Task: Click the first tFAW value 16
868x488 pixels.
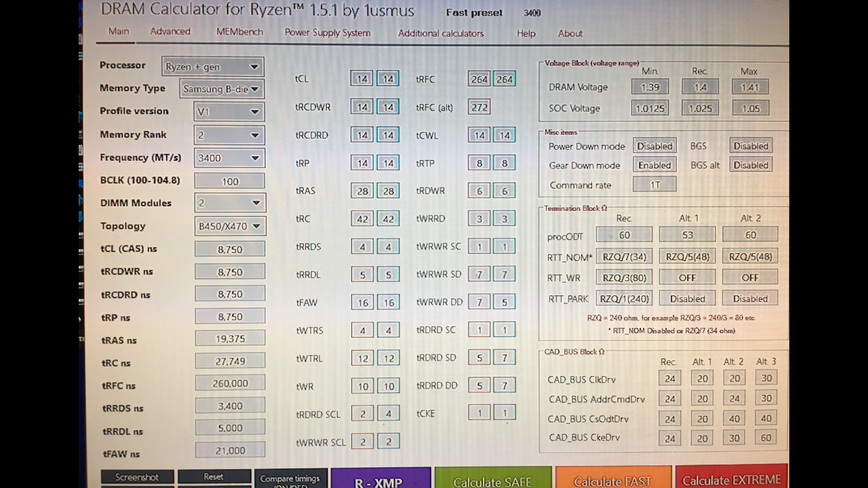Action: [362, 303]
